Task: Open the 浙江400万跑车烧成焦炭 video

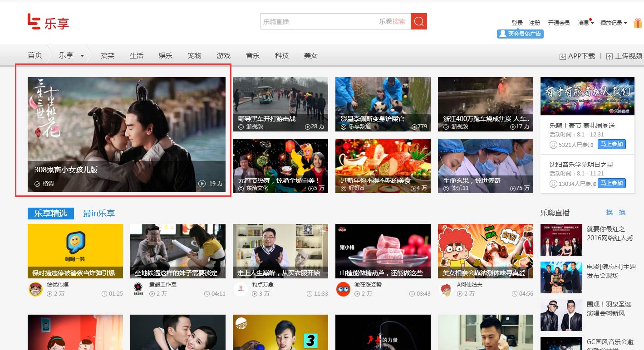Action: coord(486,104)
